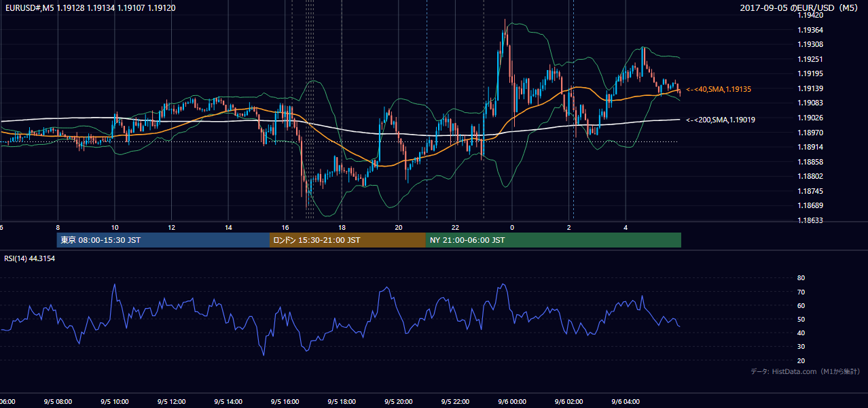Click price level 1.19420 on the axis
The height and width of the screenshot is (408, 868).
[x=809, y=15]
